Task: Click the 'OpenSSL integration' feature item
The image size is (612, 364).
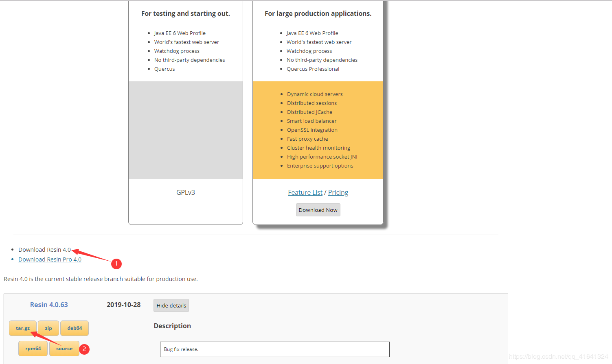Action: coord(312,130)
